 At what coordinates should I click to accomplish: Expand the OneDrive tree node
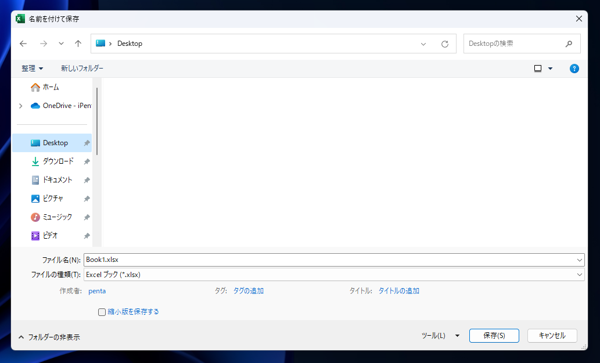(x=21, y=106)
